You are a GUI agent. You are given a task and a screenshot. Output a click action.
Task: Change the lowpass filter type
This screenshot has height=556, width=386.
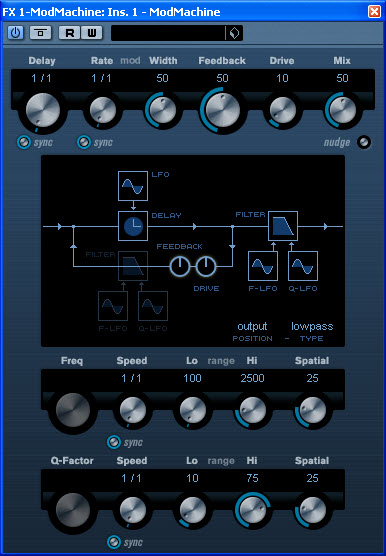[312, 326]
